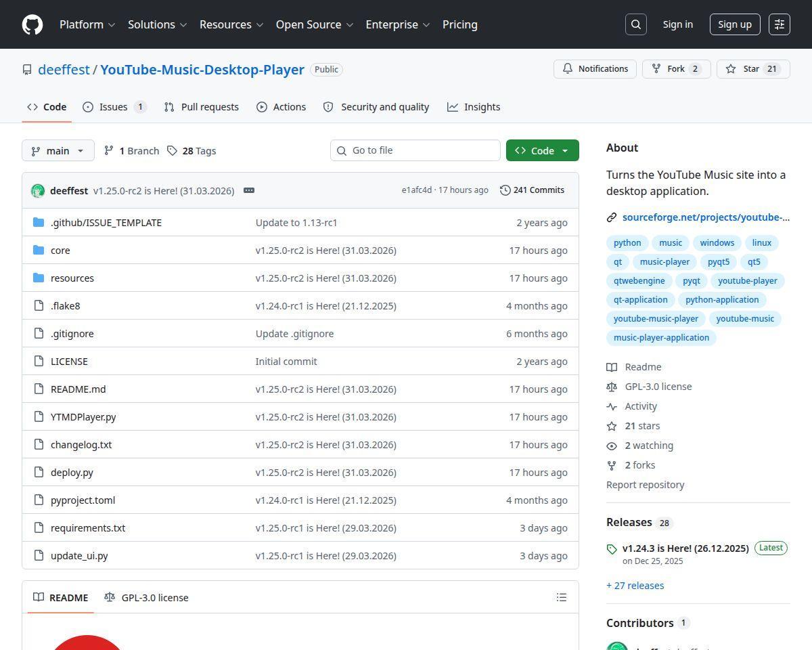Click the youtube-music-player topic tag
The image size is (812, 650).
(656, 318)
